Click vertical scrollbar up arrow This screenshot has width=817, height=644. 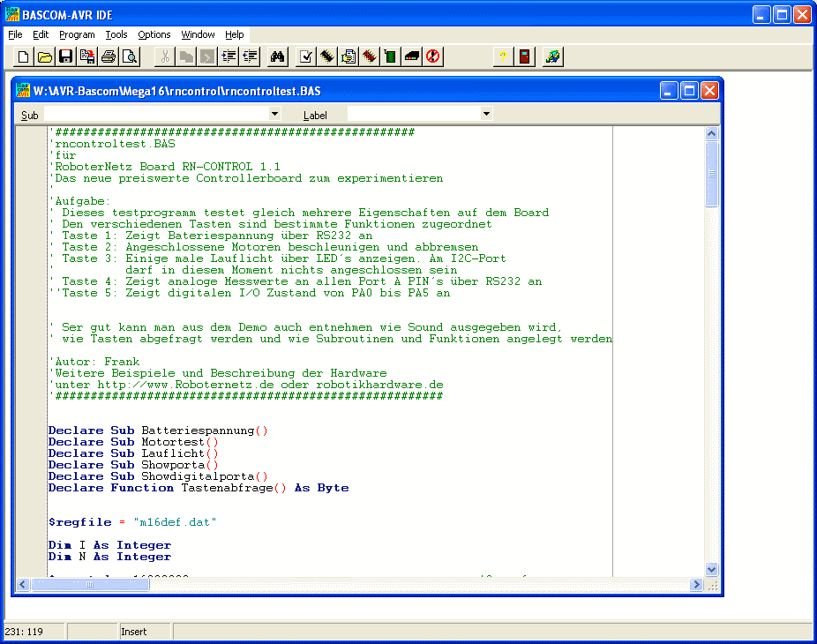coord(712,134)
